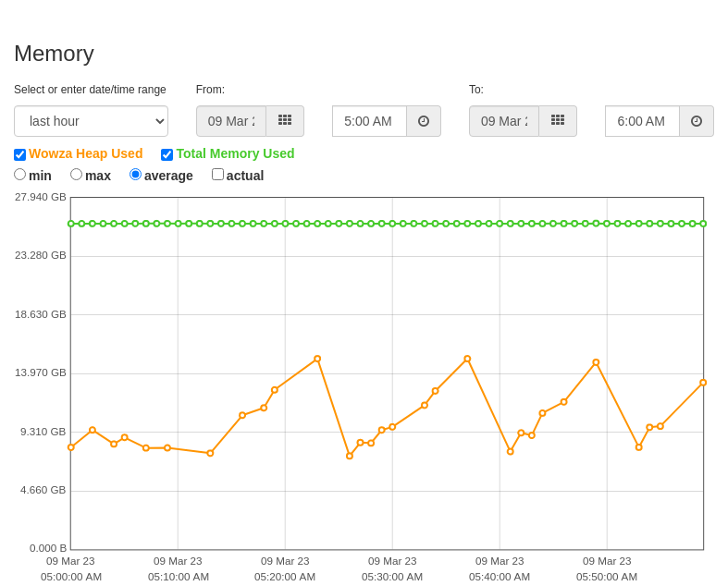This screenshot has width=728, height=586.
Task: Edit the 6:00 AM To time field
Action: point(643,121)
